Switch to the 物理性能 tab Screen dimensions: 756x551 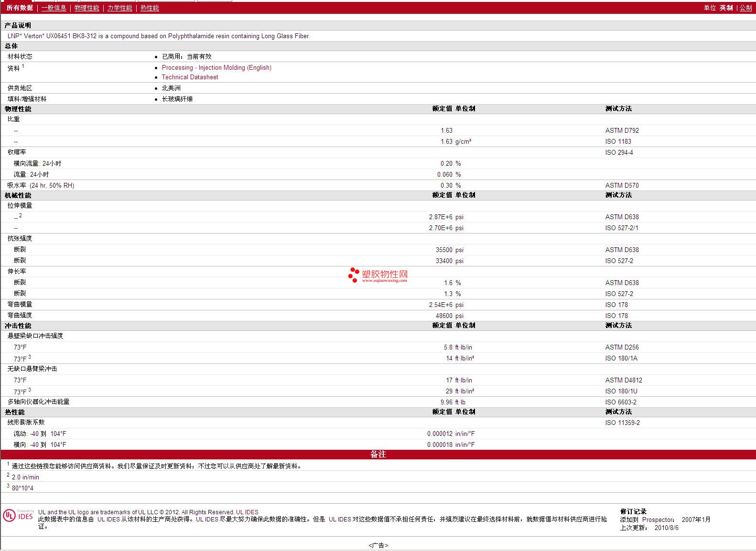point(86,8)
